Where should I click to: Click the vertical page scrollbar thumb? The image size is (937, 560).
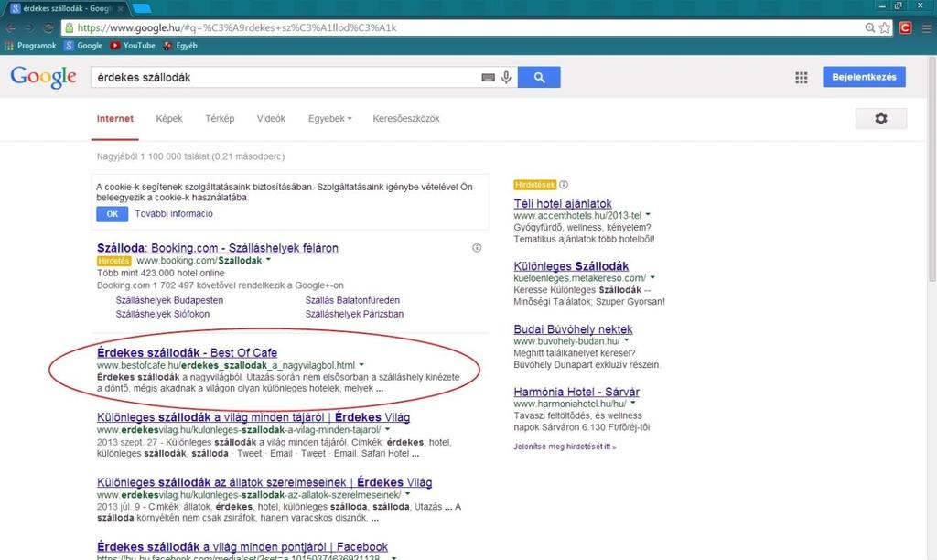tap(932, 168)
